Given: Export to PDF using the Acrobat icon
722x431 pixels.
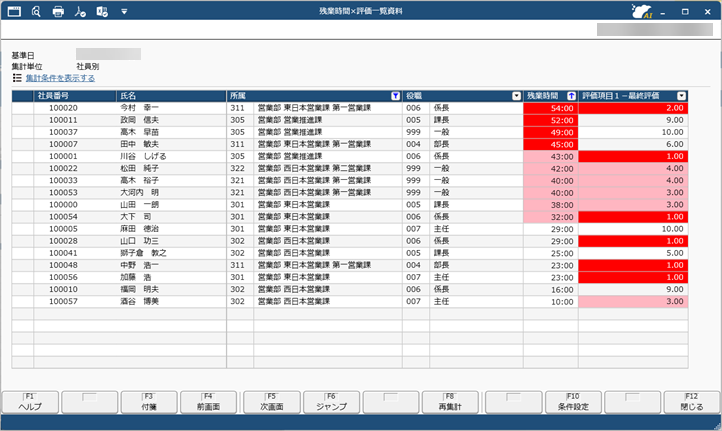Looking at the screenshot, I should (x=80, y=11).
